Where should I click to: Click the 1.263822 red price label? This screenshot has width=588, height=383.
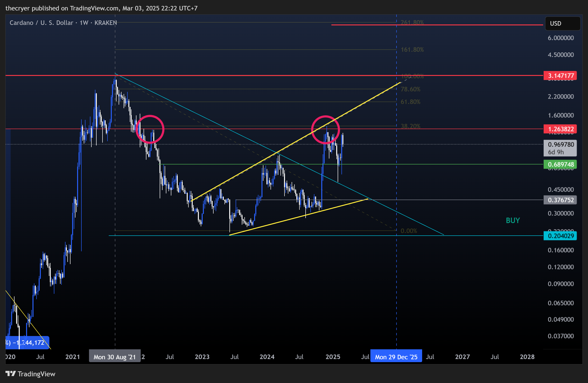pos(560,129)
